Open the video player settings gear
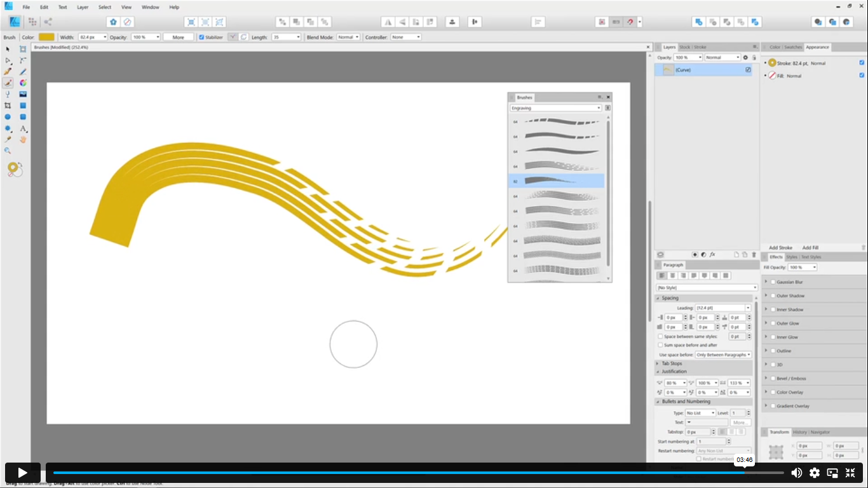The height and width of the screenshot is (488, 868). (x=814, y=473)
